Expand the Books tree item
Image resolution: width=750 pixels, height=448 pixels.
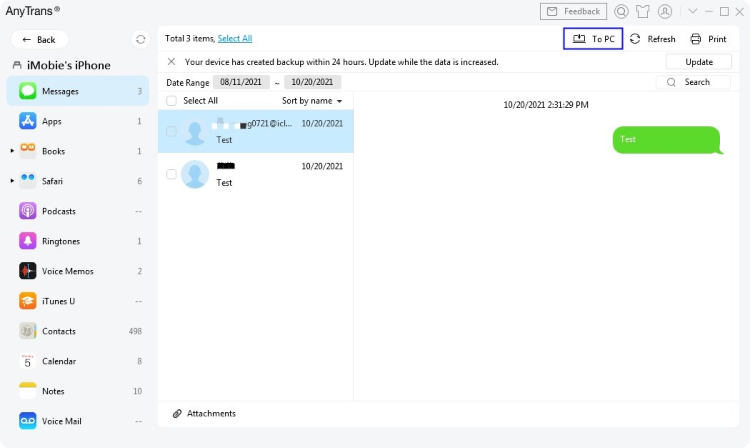(x=12, y=151)
